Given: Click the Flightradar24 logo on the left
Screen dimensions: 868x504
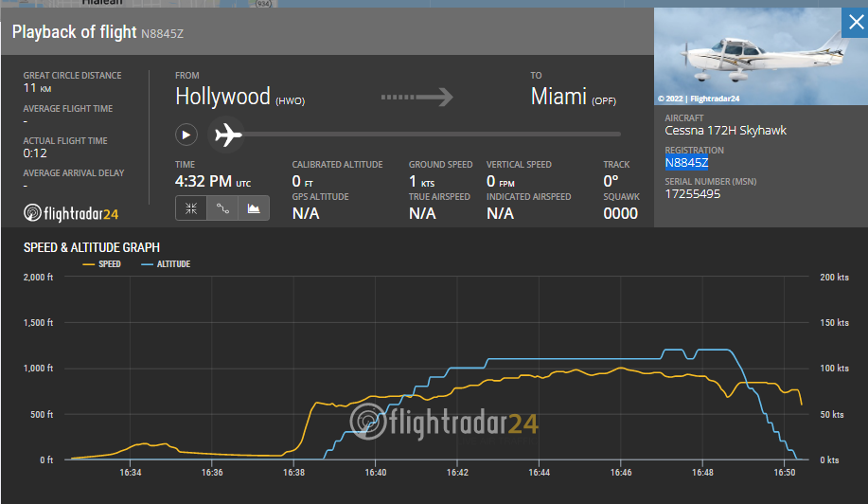Looking at the screenshot, I should (71, 213).
